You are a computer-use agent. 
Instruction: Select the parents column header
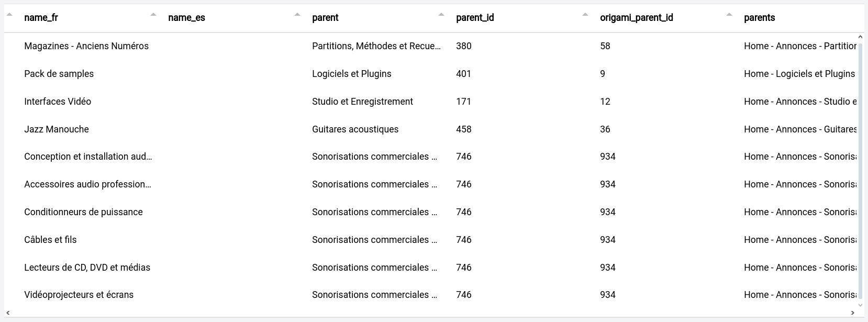(759, 18)
